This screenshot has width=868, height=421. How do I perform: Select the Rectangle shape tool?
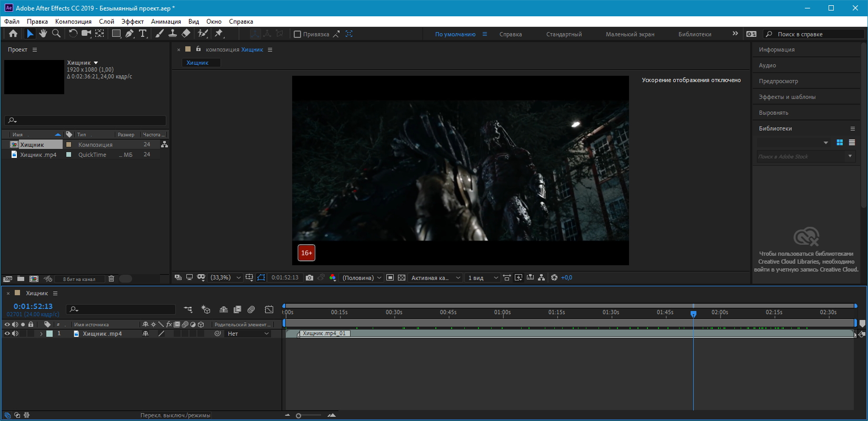click(x=116, y=34)
